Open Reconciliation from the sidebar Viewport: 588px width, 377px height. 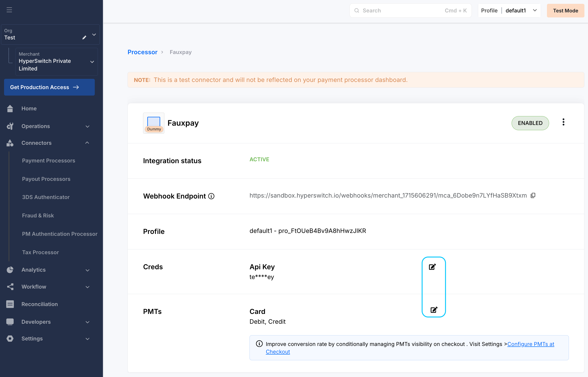click(40, 304)
